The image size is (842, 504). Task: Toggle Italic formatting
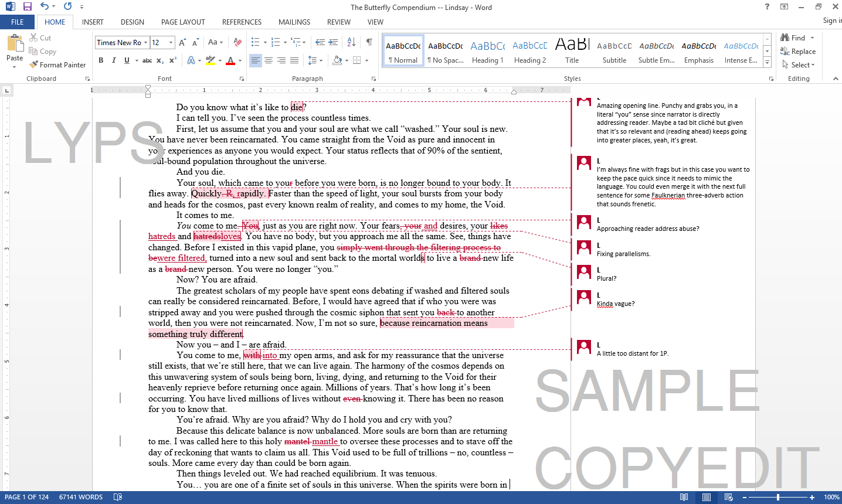click(x=114, y=60)
